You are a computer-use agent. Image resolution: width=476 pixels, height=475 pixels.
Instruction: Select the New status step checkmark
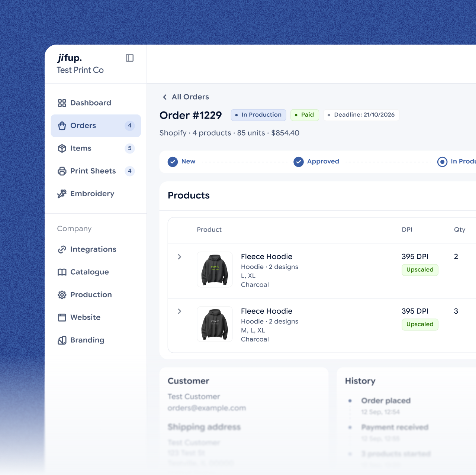pyautogui.click(x=173, y=162)
